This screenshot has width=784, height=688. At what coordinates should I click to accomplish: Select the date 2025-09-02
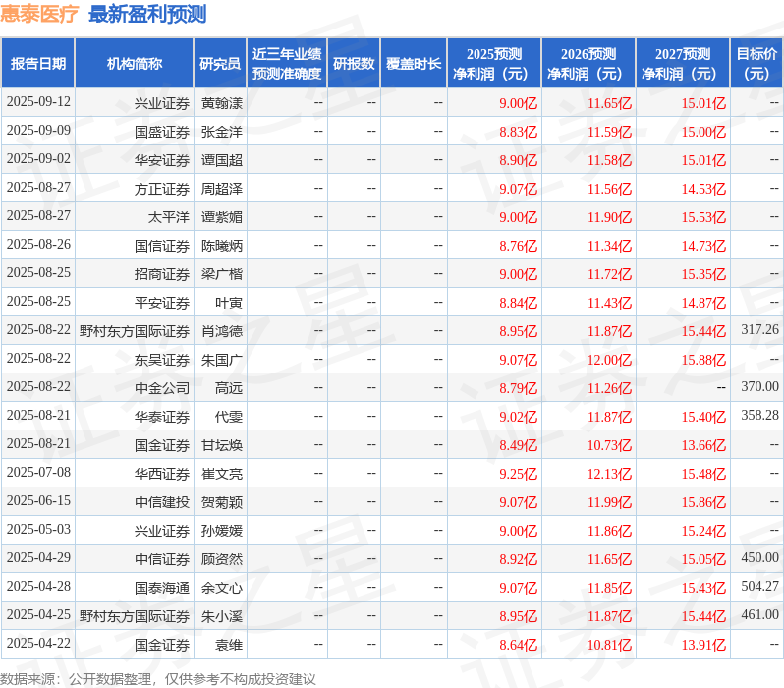click(38, 159)
